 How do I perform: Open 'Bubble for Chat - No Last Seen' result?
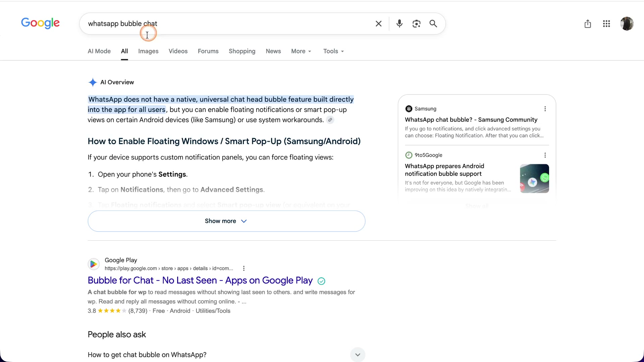click(x=200, y=281)
